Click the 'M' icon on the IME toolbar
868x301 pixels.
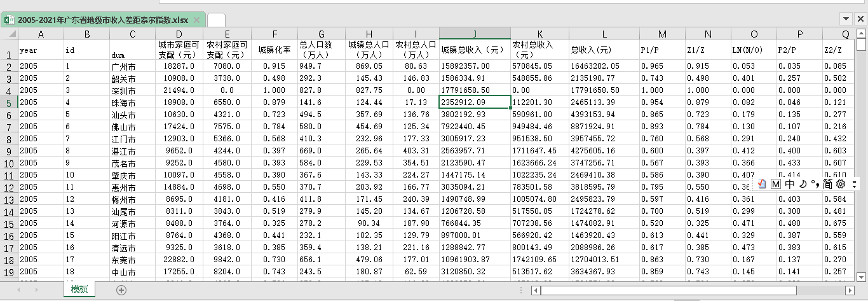point(776,184)
